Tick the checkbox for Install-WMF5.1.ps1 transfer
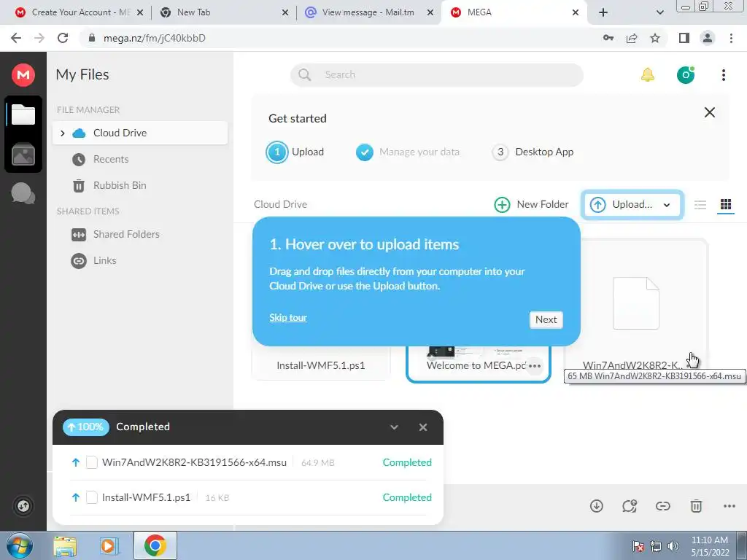Screen dimensions: 747x560 (91, 497)
